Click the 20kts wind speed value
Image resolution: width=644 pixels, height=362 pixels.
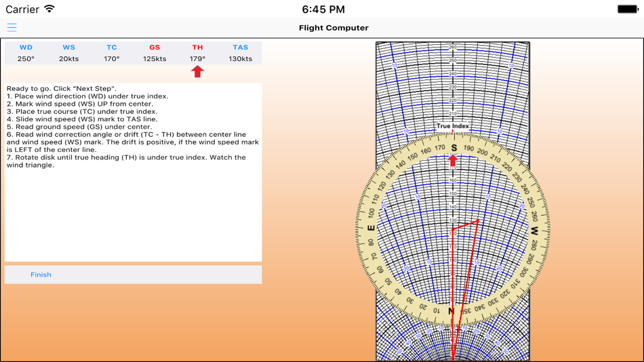point(68,59)
